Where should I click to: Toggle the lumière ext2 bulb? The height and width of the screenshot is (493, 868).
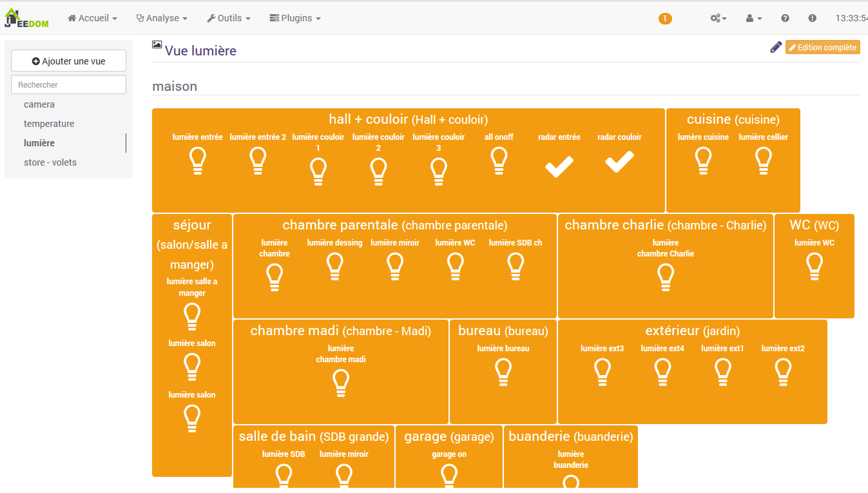[x=783, y=372]
